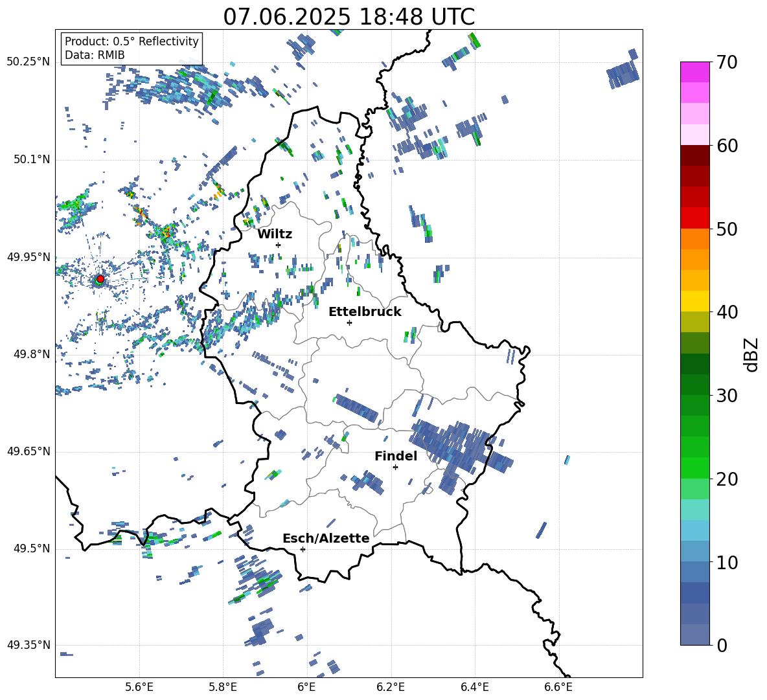
Task: Click the Wiltz station cross marker
Action: (279, 245)
